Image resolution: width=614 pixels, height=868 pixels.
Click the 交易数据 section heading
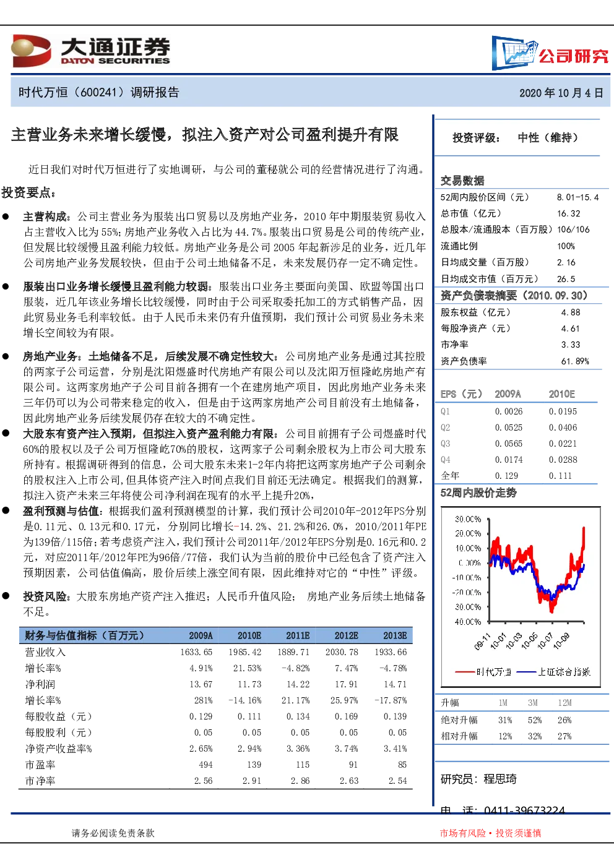pos(462,180)
